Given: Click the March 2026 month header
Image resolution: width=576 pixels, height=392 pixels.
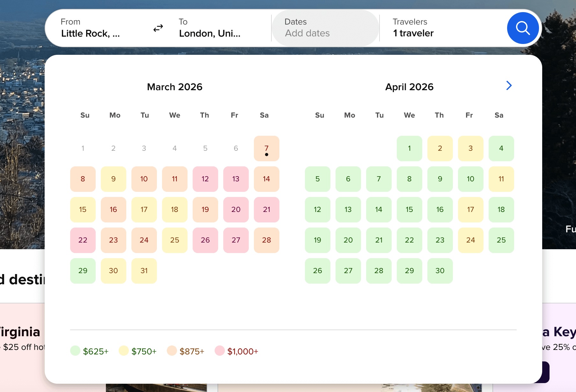Looking at the screenshot, I should (x=174, y=86).
